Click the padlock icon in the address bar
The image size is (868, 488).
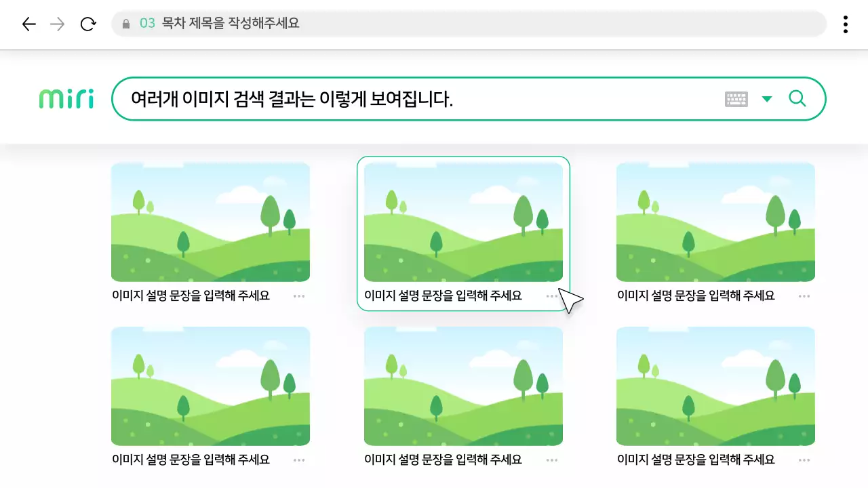[126, 24]
